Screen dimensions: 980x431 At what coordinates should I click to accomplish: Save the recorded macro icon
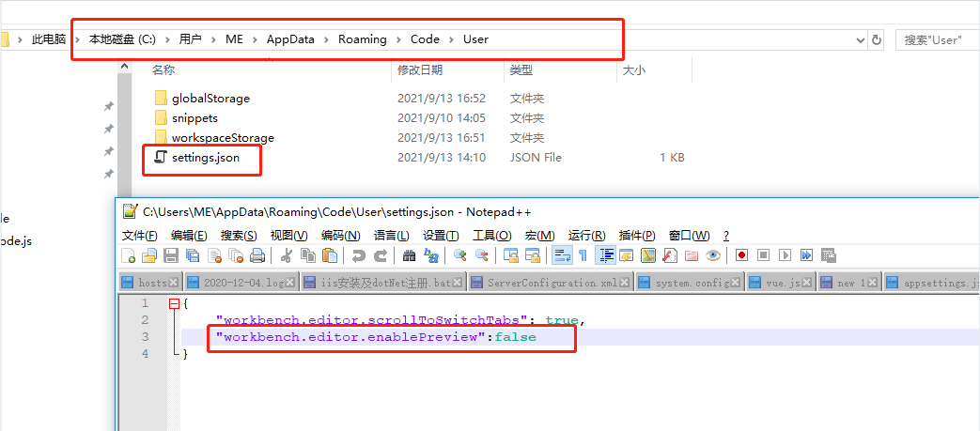[x=829, y=254]
